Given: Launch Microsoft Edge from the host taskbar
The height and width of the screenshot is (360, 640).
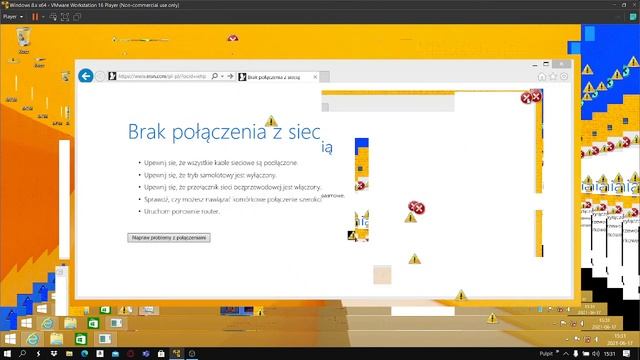Looking at the screenshot, I should [x=84, y=354].
